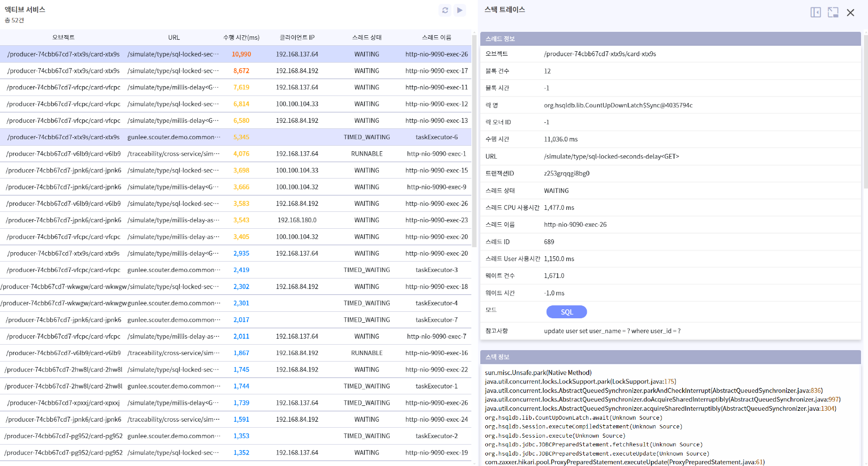Select the row with elapsed time 8,672
Viewport: 868px width, 466px height.
coord(235,71)
